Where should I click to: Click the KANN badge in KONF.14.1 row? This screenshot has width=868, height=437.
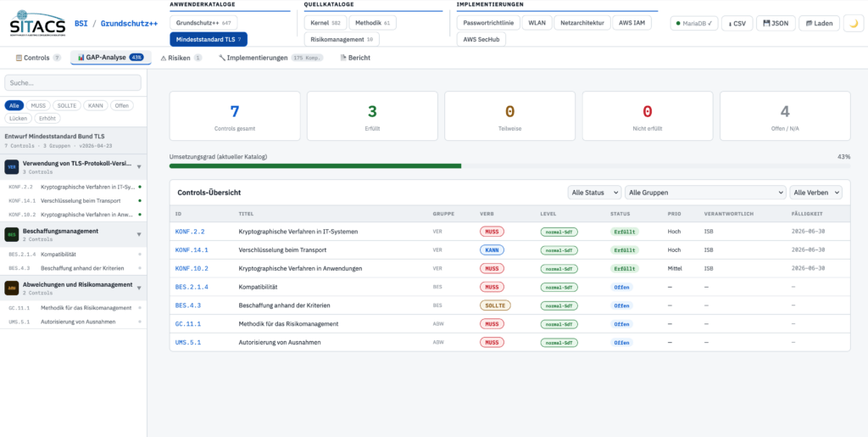tap(492, 249)
